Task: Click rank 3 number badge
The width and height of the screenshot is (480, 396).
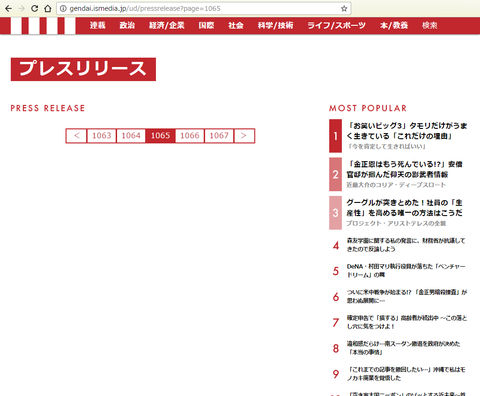Action: pyautogui.click(x=335, y=213)
